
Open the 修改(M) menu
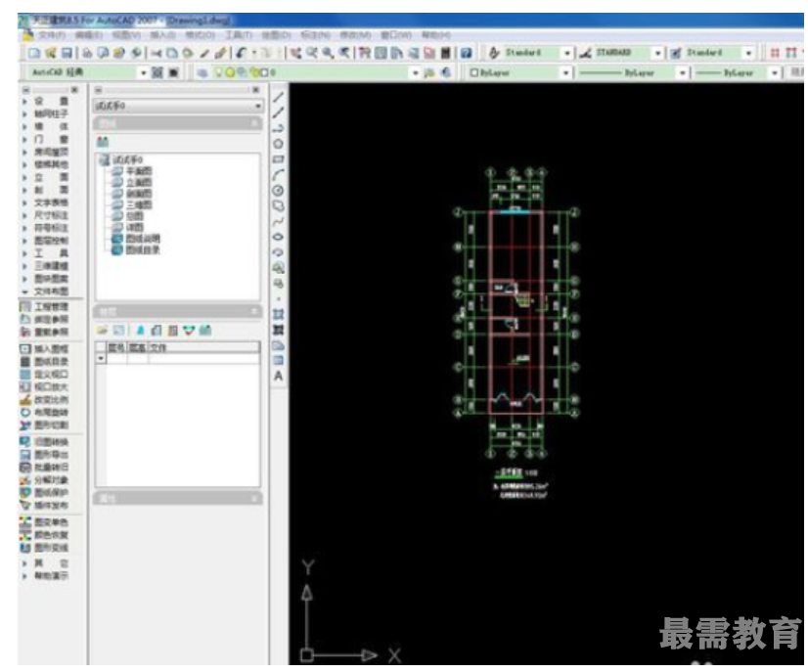(355, 35)
